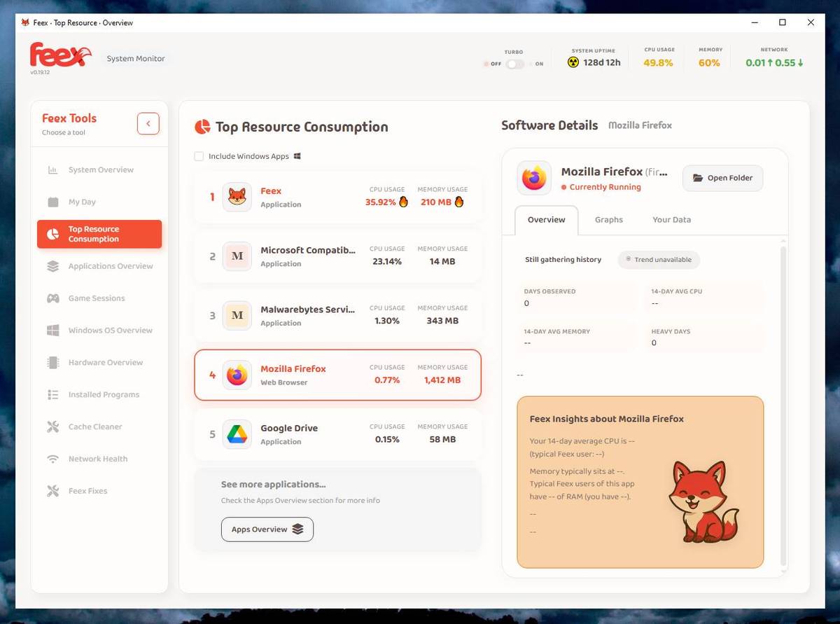Viewport: 840px width, 624px height.
Task: Click the Open Folder button
Action: [722, 178]
